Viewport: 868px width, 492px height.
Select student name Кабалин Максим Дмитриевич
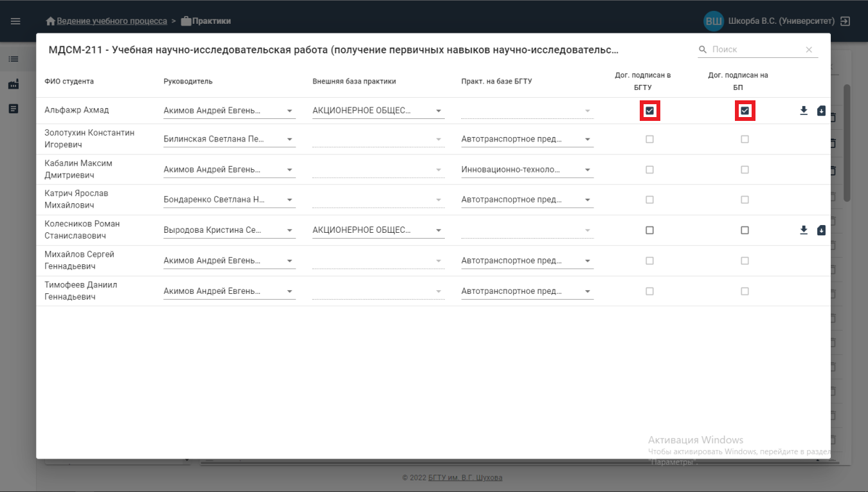[x=78, y=169]
